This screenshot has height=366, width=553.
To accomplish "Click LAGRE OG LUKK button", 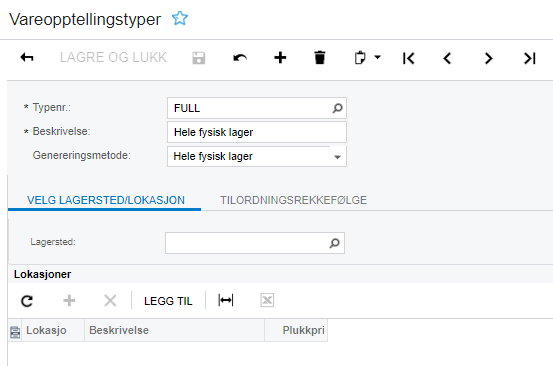I will (113, 57).
